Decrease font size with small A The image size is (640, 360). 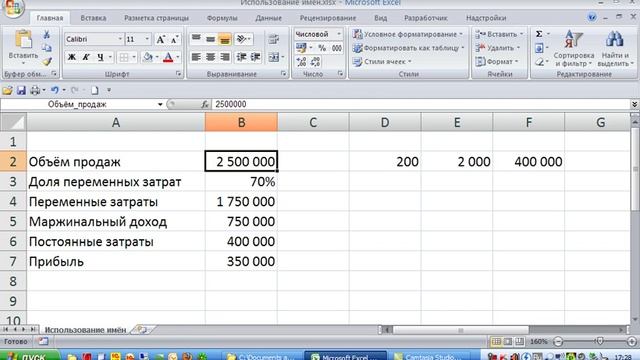coord(175,39)
